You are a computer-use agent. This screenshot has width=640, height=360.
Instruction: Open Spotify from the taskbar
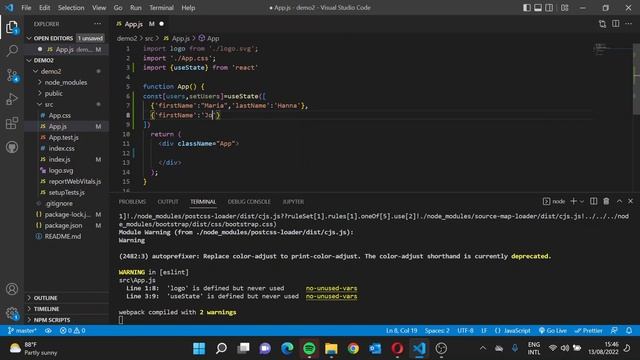309,348
